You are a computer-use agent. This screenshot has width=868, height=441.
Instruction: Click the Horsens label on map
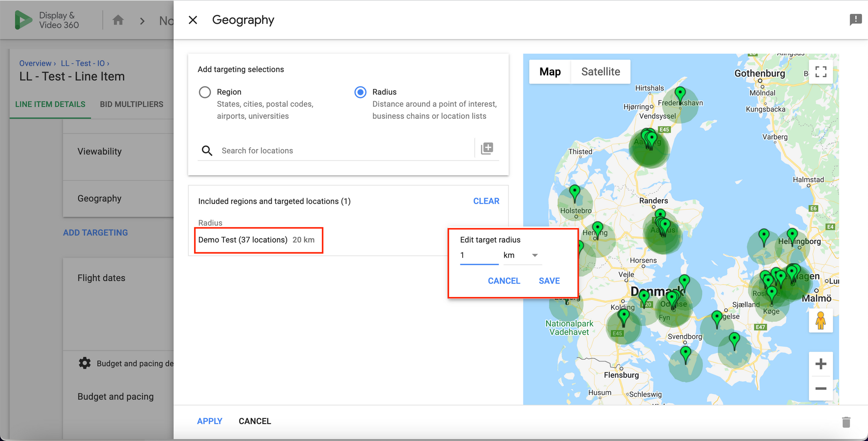(x=643, y=260)
